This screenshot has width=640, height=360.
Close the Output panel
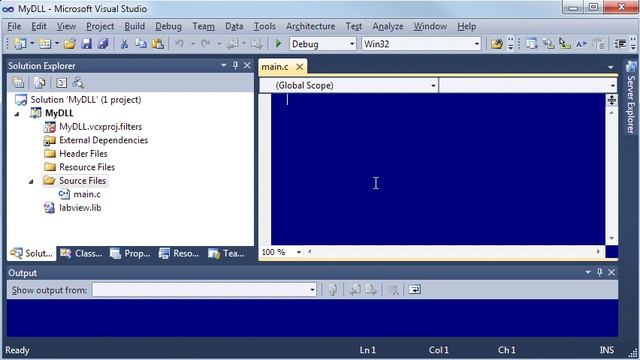pyautogui.click(x=611, y=272)
